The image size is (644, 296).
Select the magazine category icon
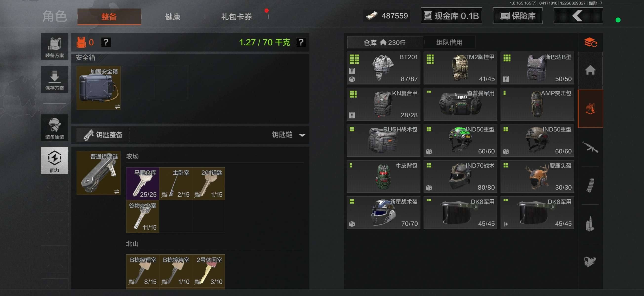(x=590, y=185)
